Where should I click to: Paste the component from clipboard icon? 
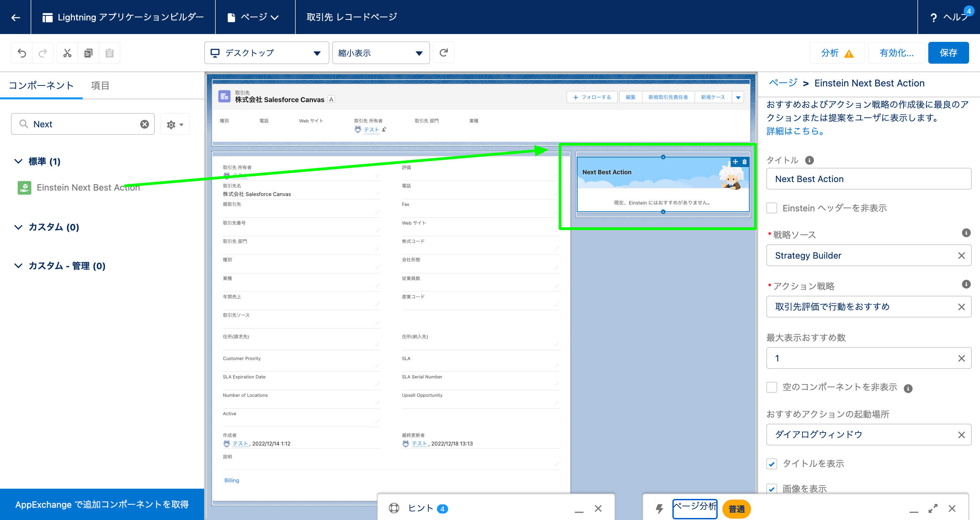(x=110, y=53)
